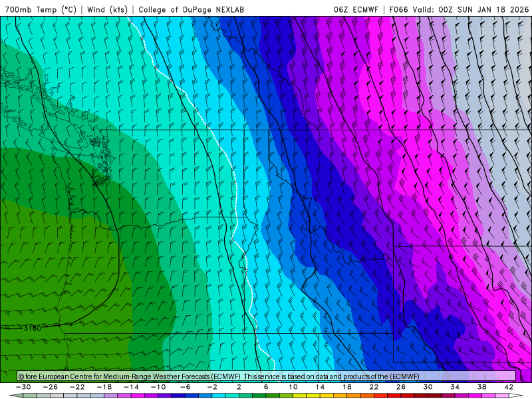The image size is (532, 399).
Task: Click the 34 color scale label
Action: [x=455, y=387]
